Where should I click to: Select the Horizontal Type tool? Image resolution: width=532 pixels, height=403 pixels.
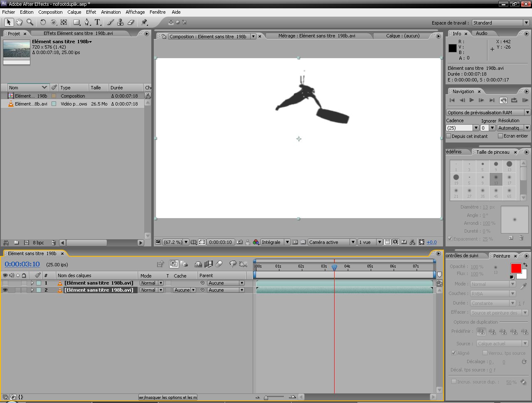(x=98, y=22)
